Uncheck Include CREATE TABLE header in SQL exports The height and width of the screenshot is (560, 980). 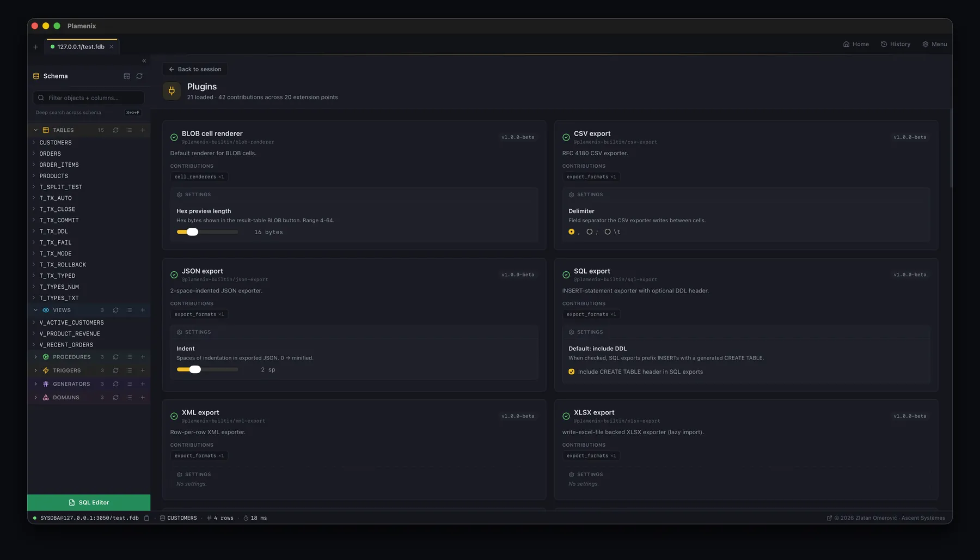tap(571, 372)
